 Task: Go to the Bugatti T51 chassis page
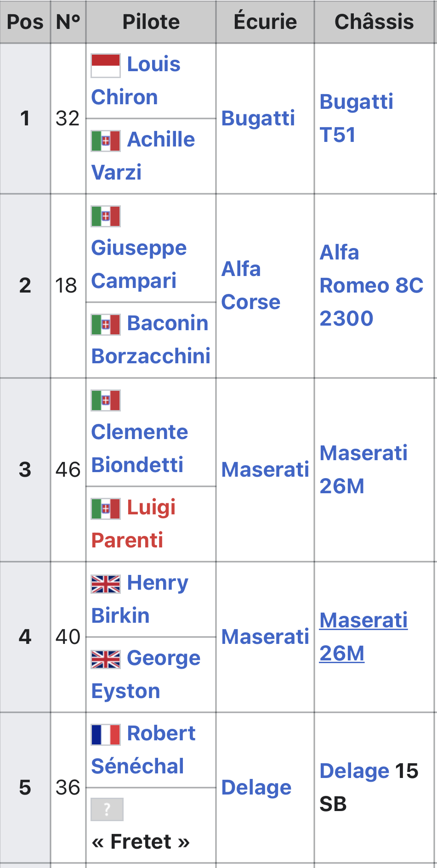pos(356,118)
